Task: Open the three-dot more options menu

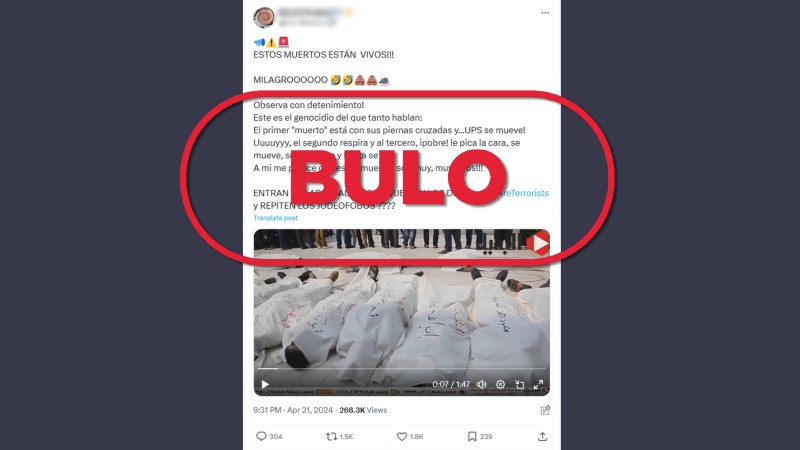Action: tap(545, 13)
